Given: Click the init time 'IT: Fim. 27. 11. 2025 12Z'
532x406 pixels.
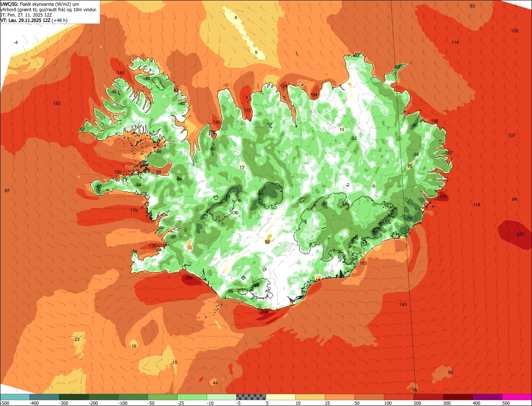Looking at the screenshot, I should [26, 15].
